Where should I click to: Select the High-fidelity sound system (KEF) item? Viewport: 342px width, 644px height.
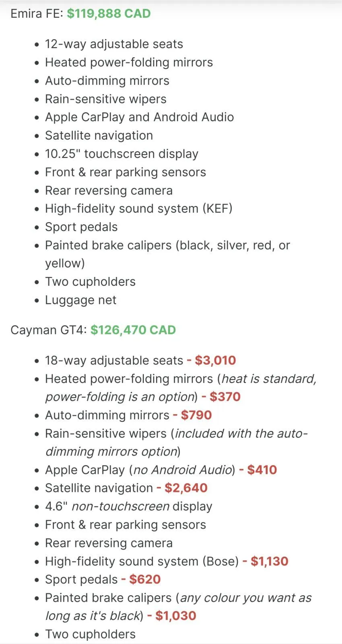tap(138, 208)
